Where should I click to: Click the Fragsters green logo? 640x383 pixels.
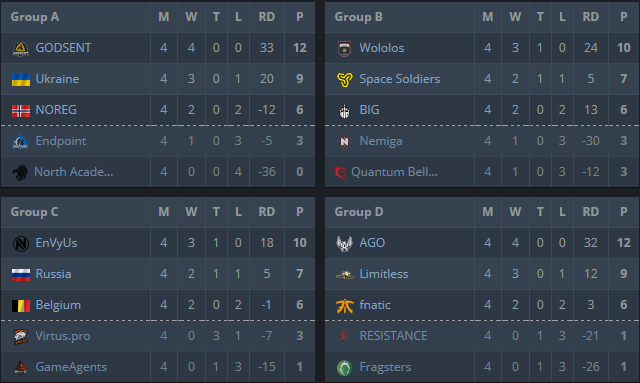(x=344, y=367)
